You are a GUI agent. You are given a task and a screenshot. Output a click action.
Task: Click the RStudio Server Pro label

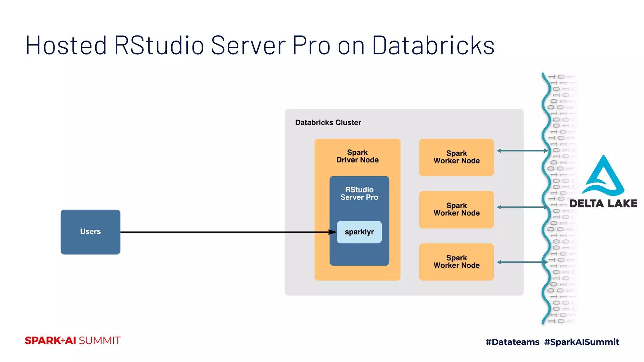[x=359, y=194]
